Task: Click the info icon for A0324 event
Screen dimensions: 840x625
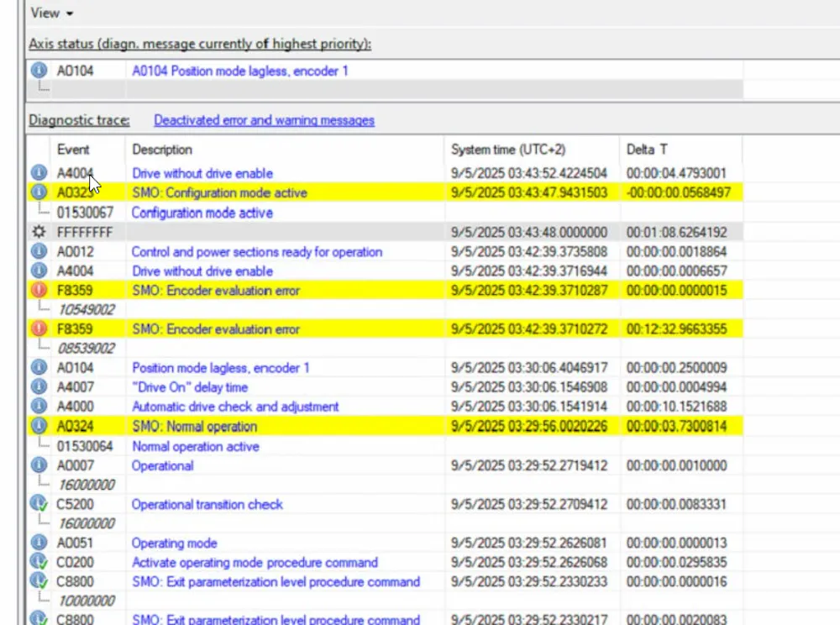Action: tap(39, 426)
